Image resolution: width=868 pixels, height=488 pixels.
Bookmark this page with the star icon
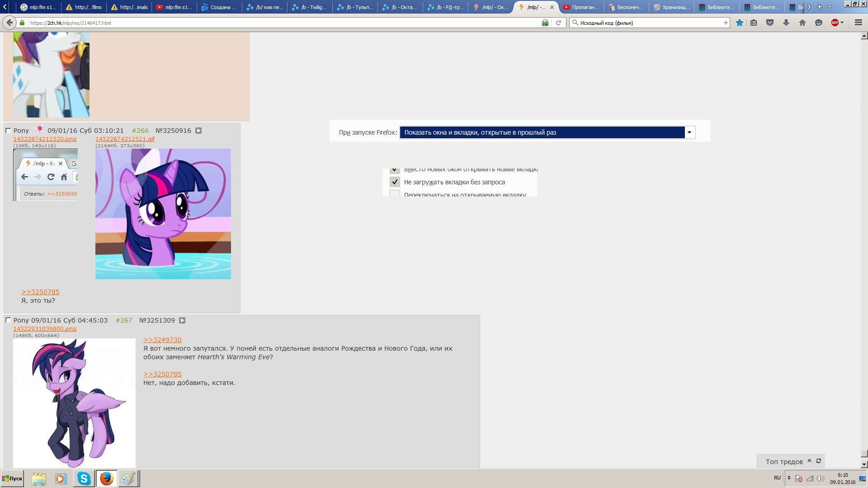pos(740,23)
